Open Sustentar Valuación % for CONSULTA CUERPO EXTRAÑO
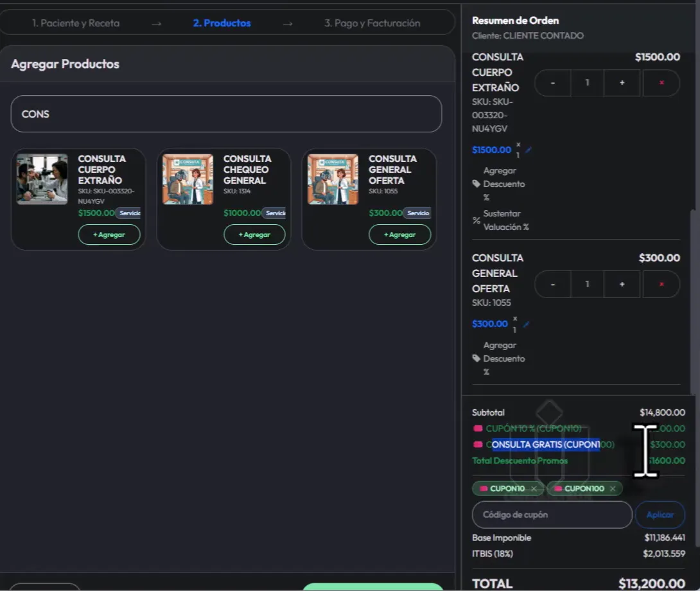This screenshot has height=591, width=700. pos(506,220)
